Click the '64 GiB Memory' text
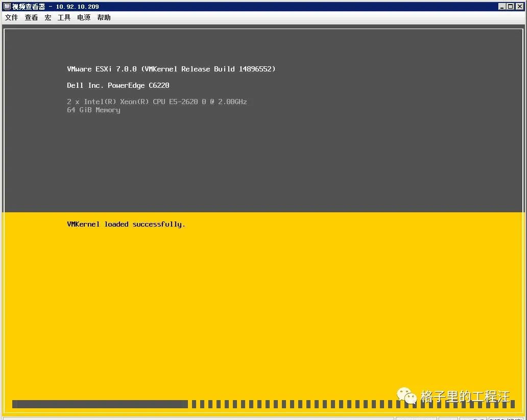This screenshot has height=420, width=527. click(93, 110)
